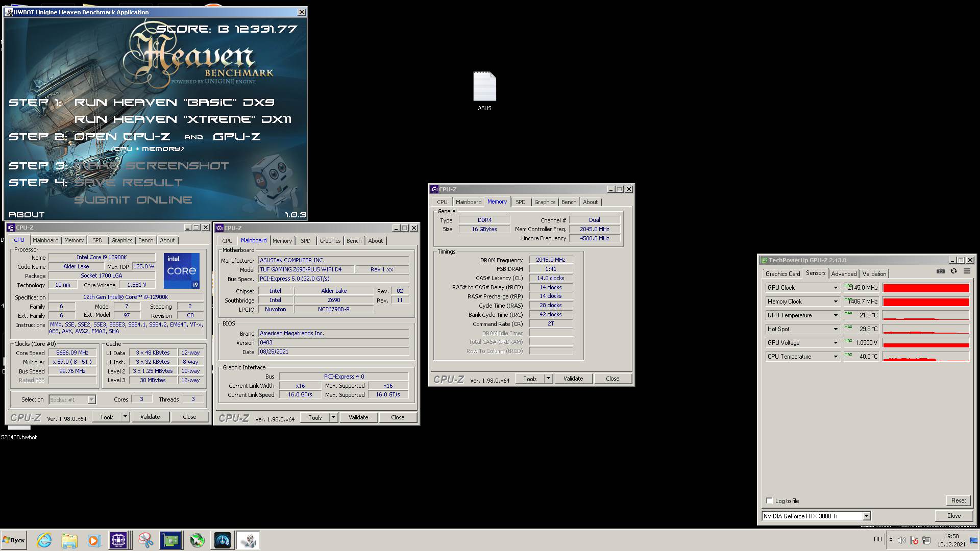
Task: Expand the GPU Clock sensor dropdown
Action: [836, 288]
